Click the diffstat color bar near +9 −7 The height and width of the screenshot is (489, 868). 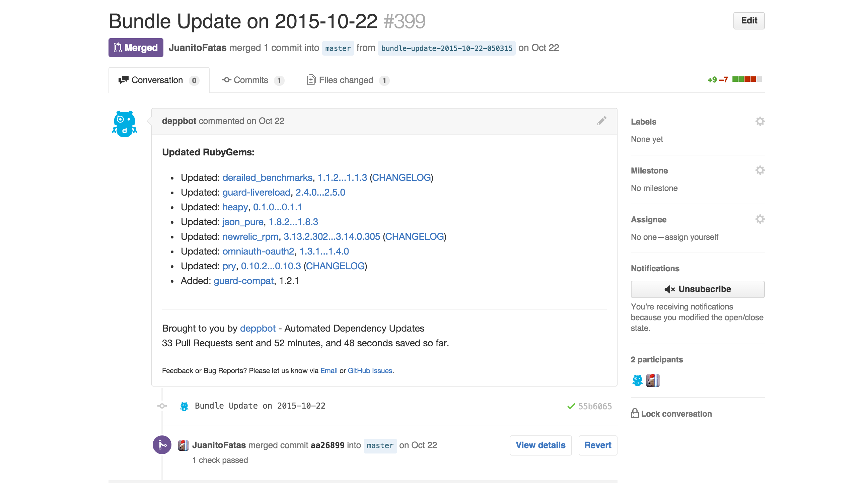point(747,79)
